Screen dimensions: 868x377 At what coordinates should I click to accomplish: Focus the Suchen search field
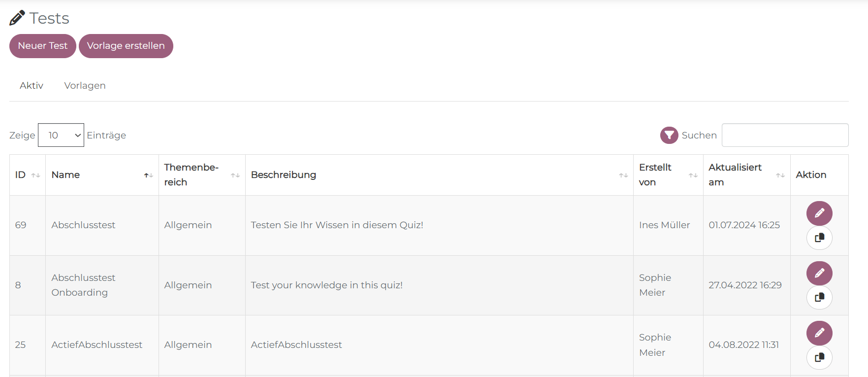click(785, 135)
